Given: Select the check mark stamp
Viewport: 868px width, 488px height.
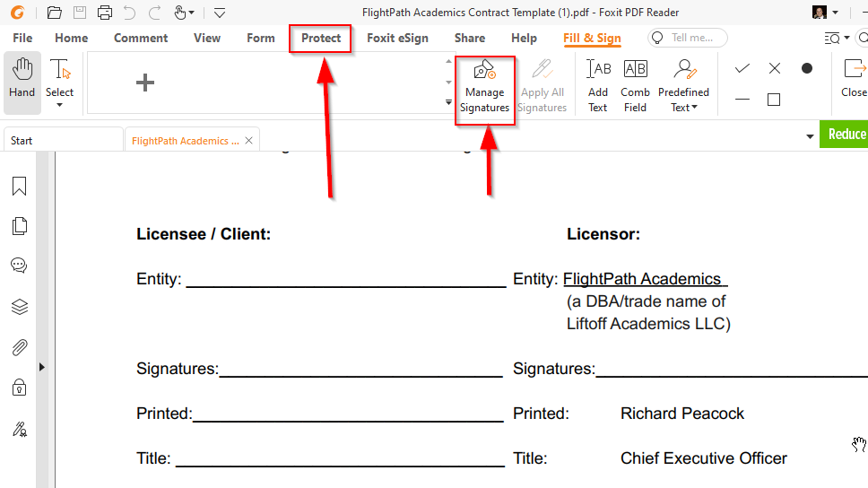Looking at the screenshot, I should point(742,68).
